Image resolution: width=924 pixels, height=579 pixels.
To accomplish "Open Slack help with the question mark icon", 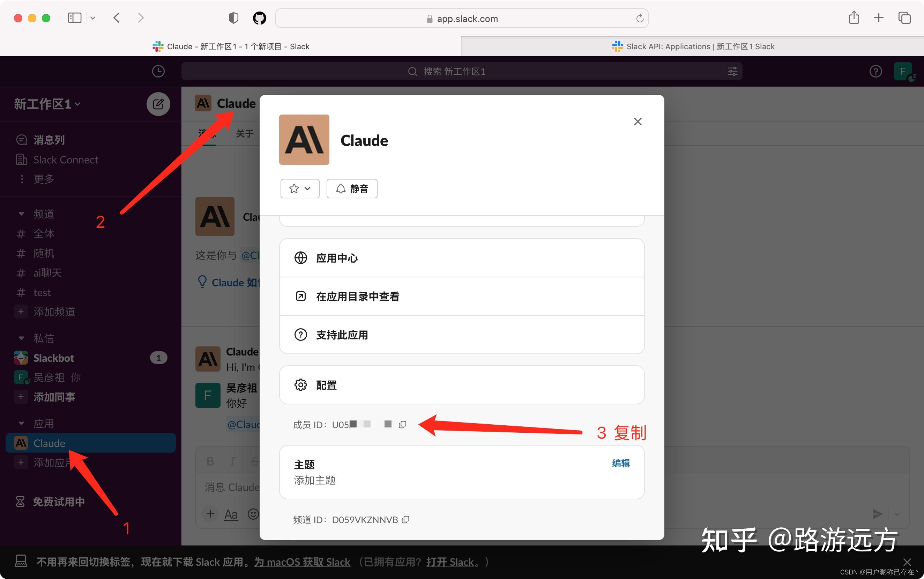I will coord(875,71).
